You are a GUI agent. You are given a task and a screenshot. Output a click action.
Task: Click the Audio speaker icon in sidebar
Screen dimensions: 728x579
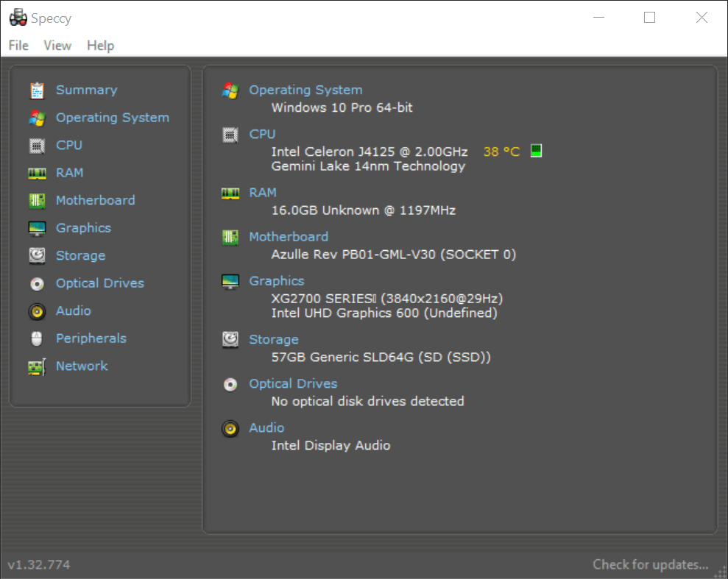pos(37,311)
